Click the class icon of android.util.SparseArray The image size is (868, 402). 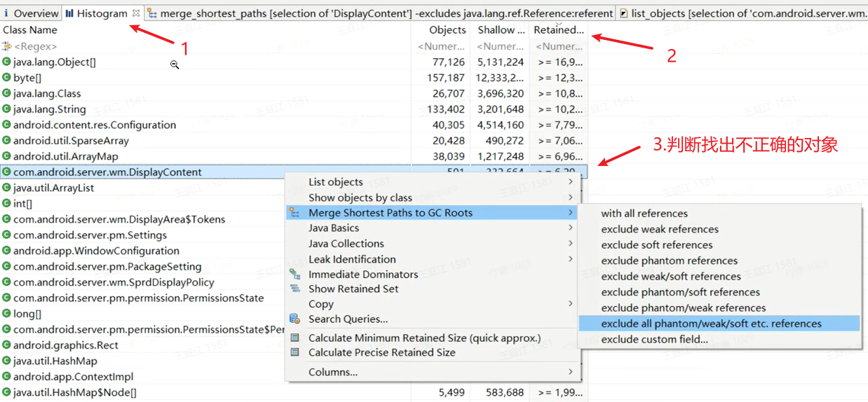6,141
